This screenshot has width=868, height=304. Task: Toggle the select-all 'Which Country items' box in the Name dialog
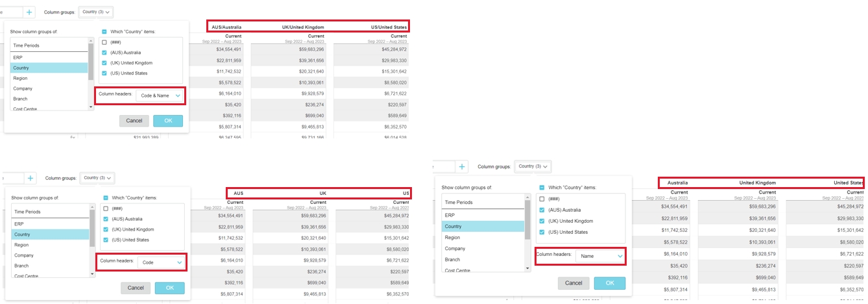(x=540, y=187)
